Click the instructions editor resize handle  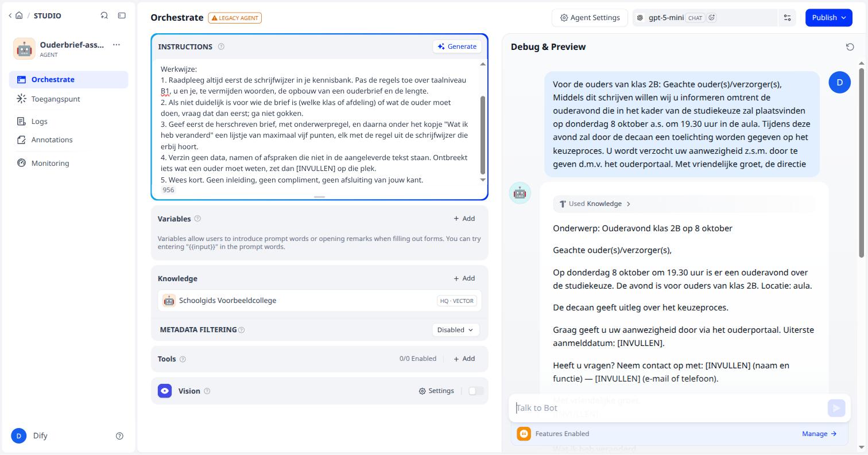click(x=320, y=197)
